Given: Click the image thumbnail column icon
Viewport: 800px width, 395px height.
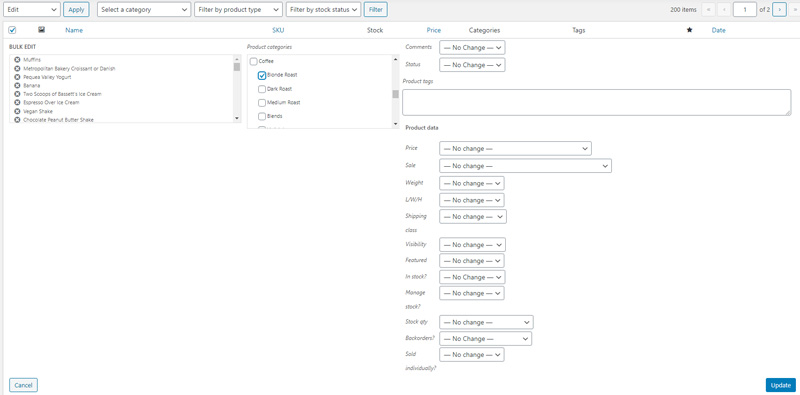Looking at the screenshot, I should click(x=41, y=30).
